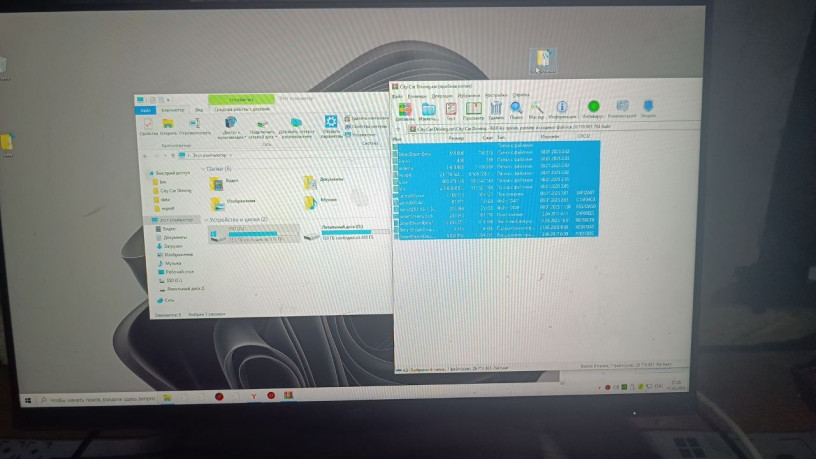
Task: Click the Windows Start button
Action: (28, 400)
